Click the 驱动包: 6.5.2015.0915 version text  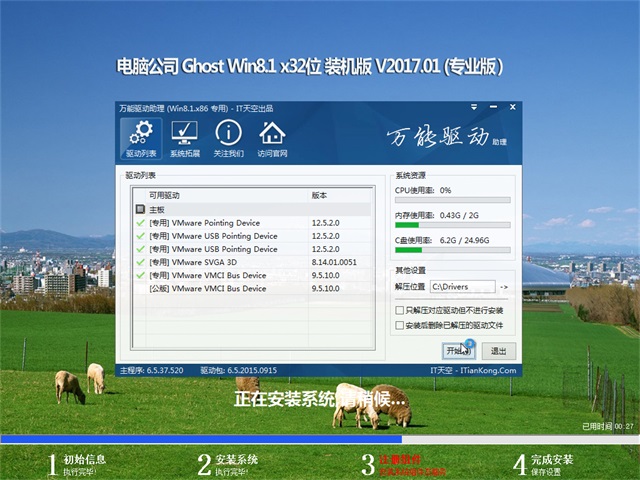click(x=238, y=370)
